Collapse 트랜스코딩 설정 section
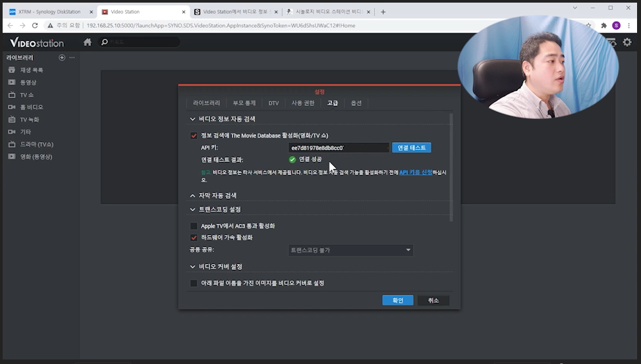 click(x=192, y=209)
